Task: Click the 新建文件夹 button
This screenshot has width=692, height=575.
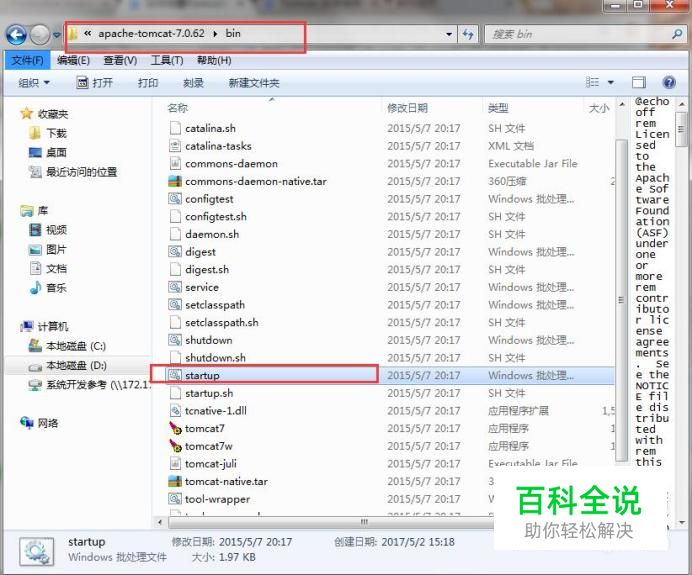Action: 254,83
